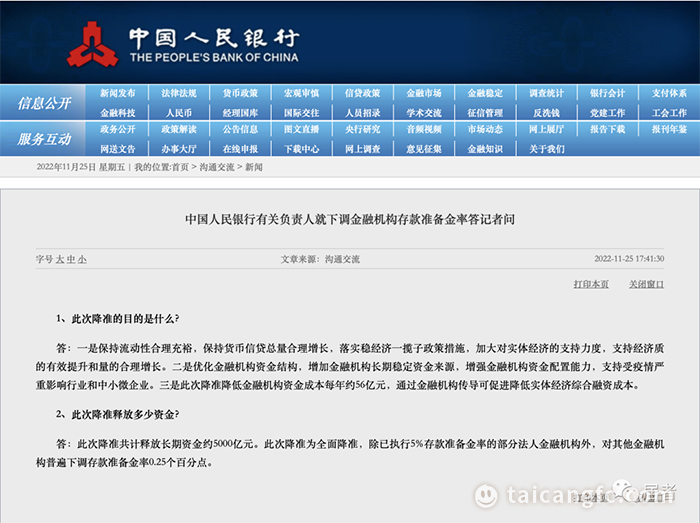The height and width of the screenshot is (523, 700).
Task: Open 金融科技 navigation link
Action: point(117,113)
